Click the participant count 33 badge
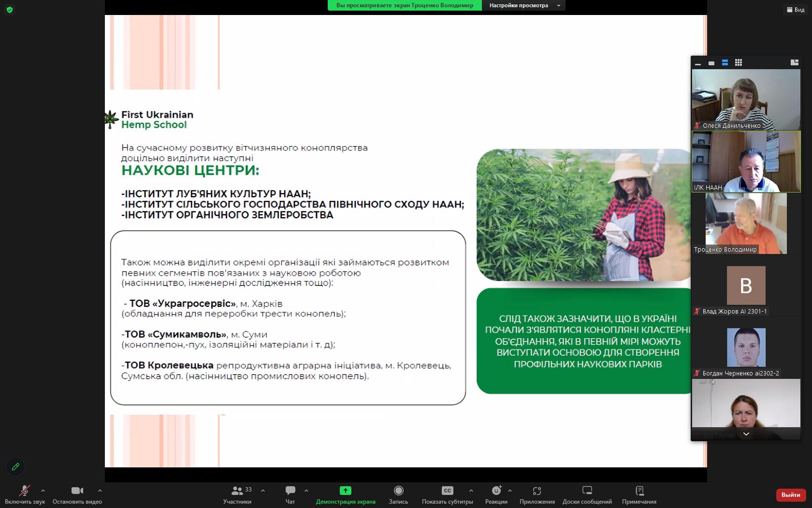The width and height of the screenshot is (812, 508). [x=248, y=490]
